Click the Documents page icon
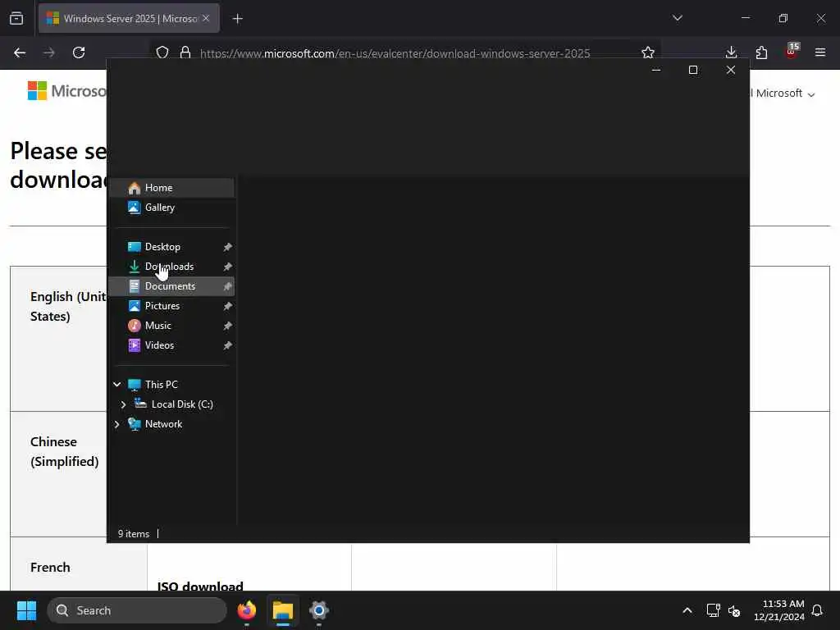 (x=135, y=286)
